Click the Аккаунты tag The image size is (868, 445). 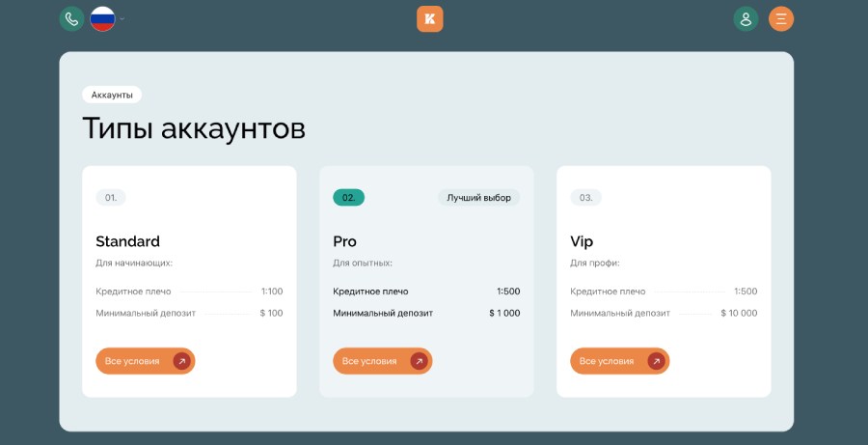point(112,95)
